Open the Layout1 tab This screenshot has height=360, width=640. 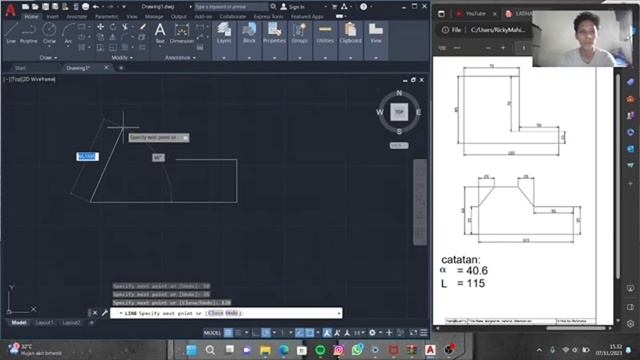(44, 322)
